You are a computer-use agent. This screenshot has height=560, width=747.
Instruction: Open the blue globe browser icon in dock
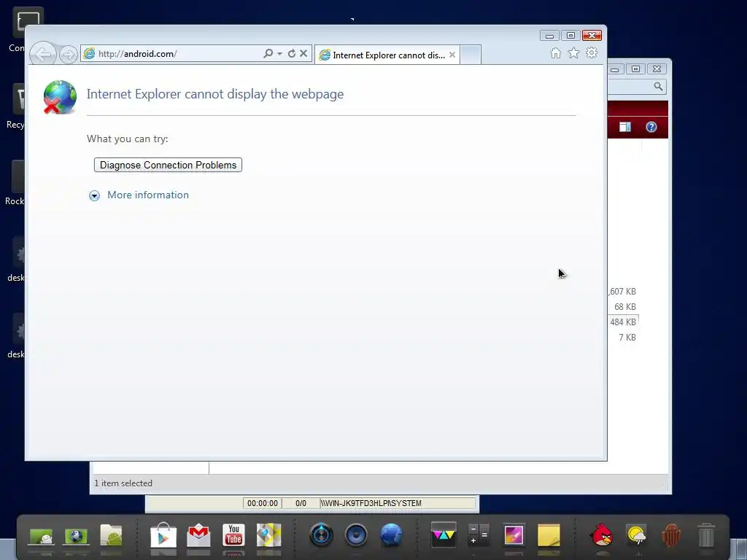coord(391,534)
